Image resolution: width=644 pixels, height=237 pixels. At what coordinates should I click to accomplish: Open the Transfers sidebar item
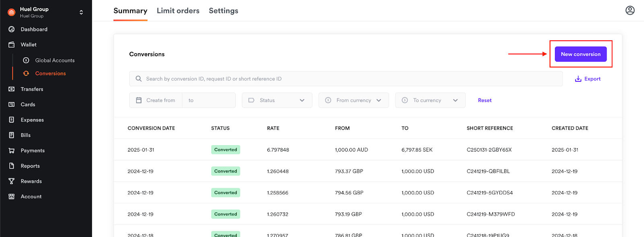(32, 89)
